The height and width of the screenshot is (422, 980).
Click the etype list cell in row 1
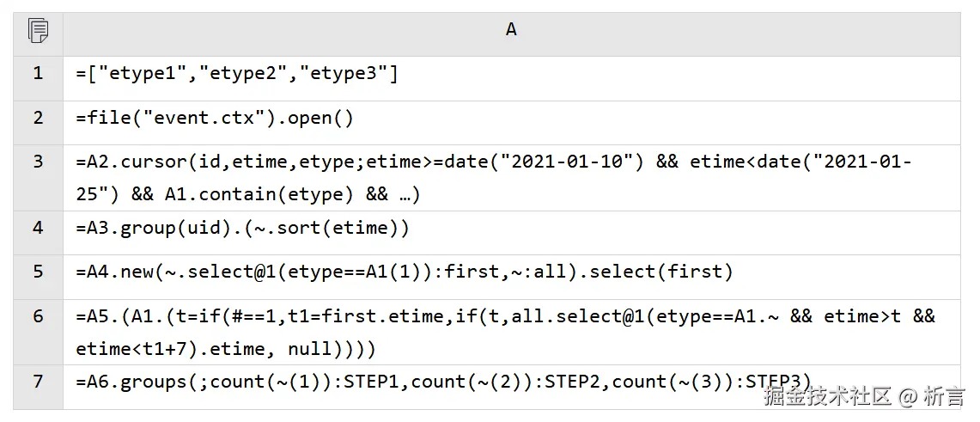[x=237, y=75]
